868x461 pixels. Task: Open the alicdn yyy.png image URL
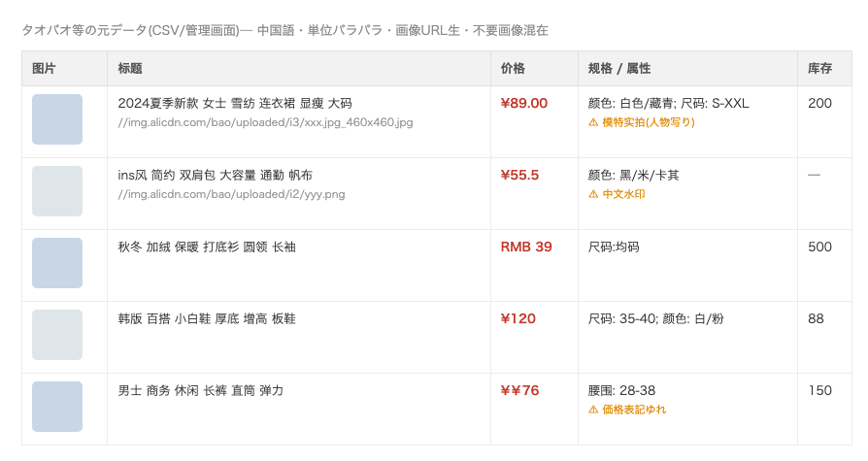(231, 194)
